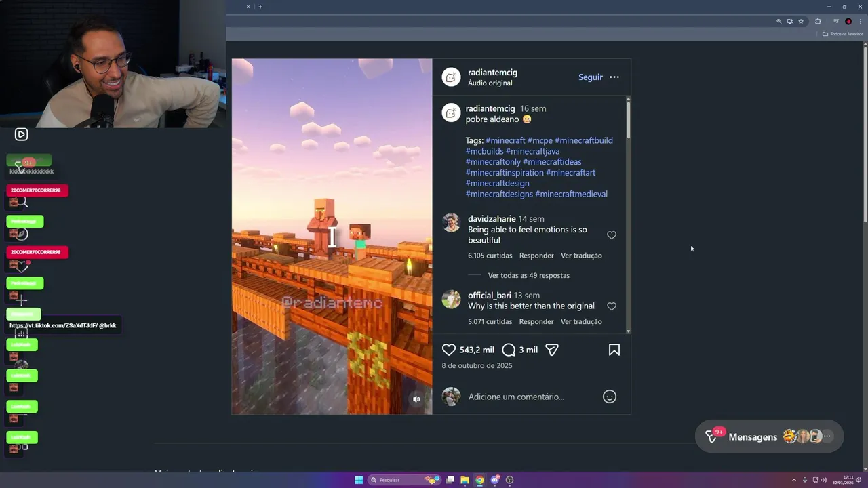Save the post with the bookmark icon
This screenshot has height=488, width=868.
(x=614, y=350)
